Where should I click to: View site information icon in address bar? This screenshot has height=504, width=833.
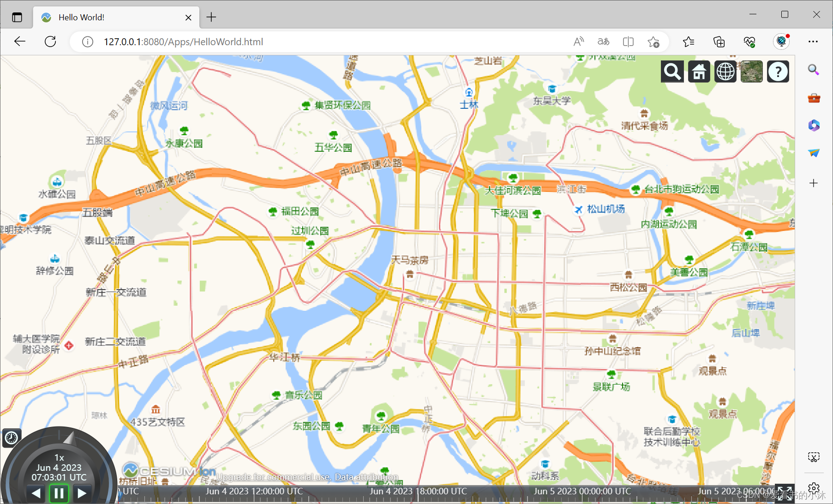click(x=88, y=42)
